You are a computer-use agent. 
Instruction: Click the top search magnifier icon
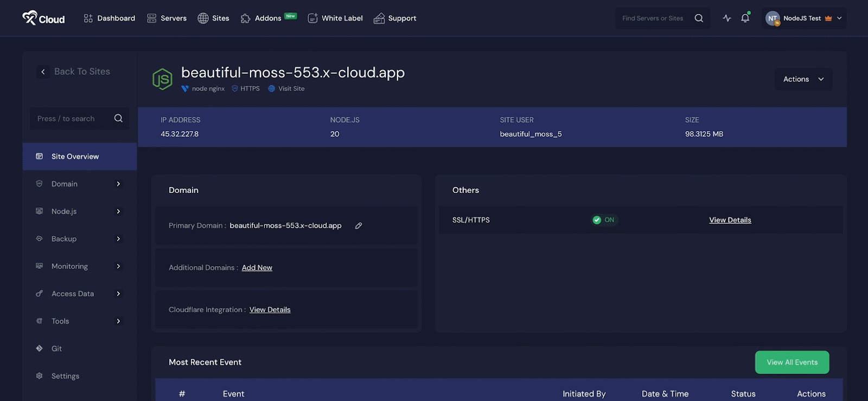tap(699, 18)
